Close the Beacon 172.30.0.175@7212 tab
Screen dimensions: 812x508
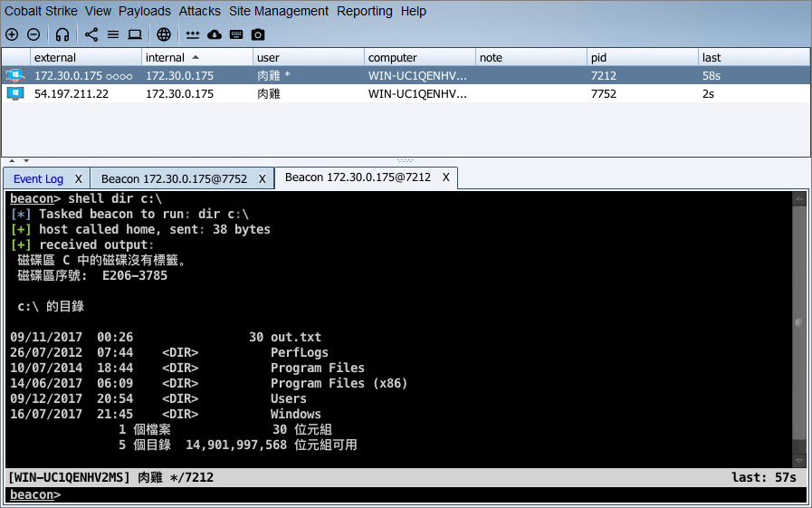[x=446, y=177]
